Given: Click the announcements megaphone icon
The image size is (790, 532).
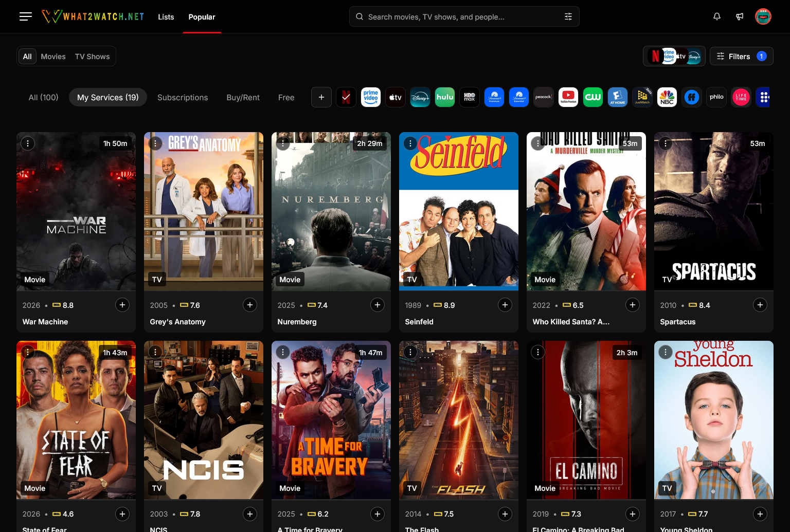Looking at the screenshot, I should [x=740, y=16].
